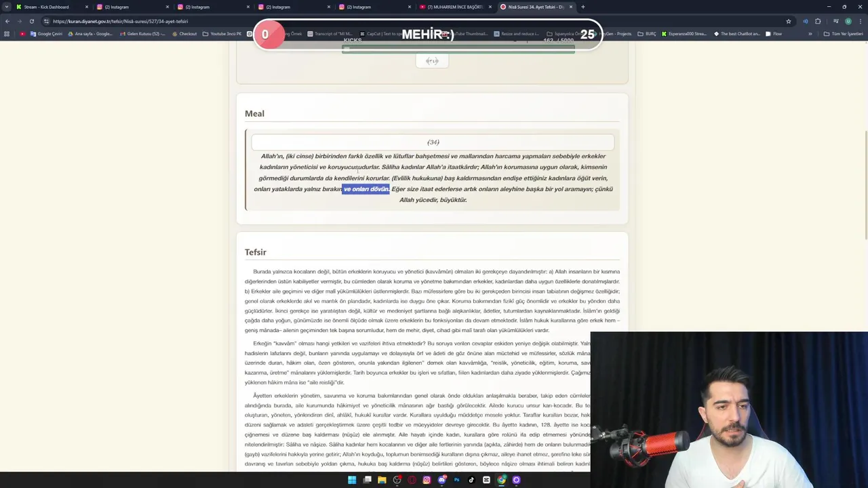868x488 pixels.
Task: Switch to Chrome in the taskbar
Action: point(501,480)
